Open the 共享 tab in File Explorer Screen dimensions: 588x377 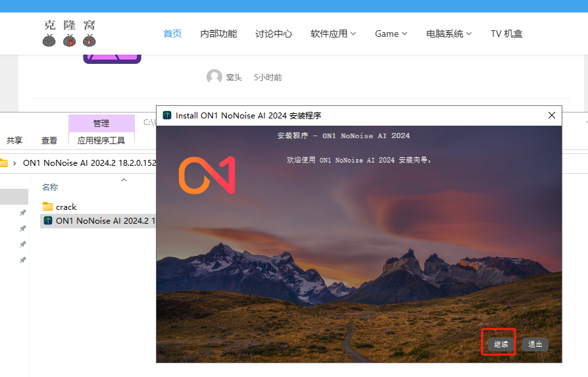pos(14,141)
